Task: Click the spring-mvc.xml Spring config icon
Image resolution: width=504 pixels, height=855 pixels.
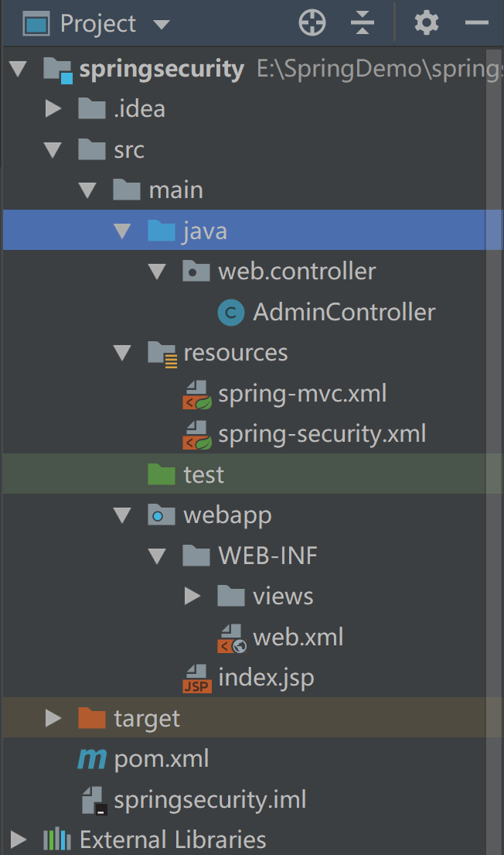Action: (x=197, y=394)
